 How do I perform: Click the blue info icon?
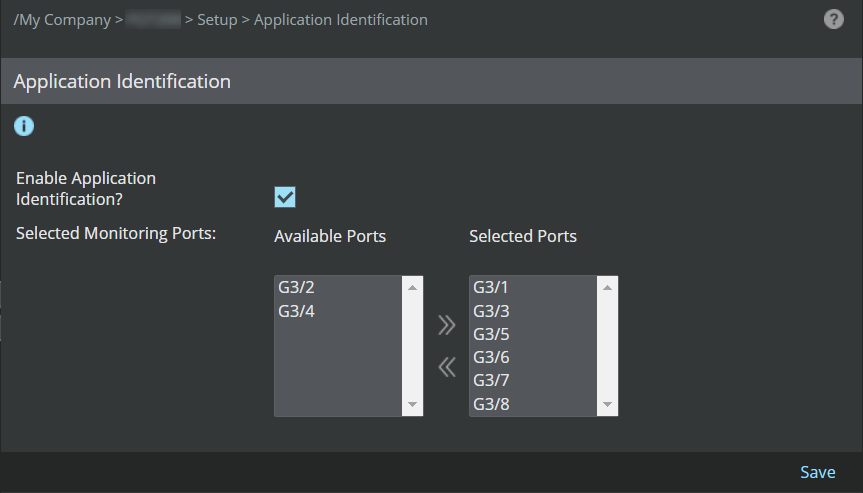click(24, 126)
